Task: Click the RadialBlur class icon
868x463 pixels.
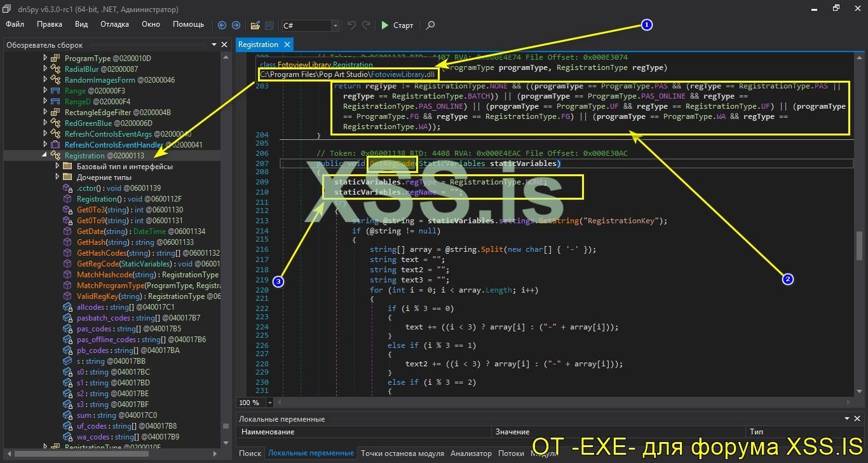Action: 56,69
